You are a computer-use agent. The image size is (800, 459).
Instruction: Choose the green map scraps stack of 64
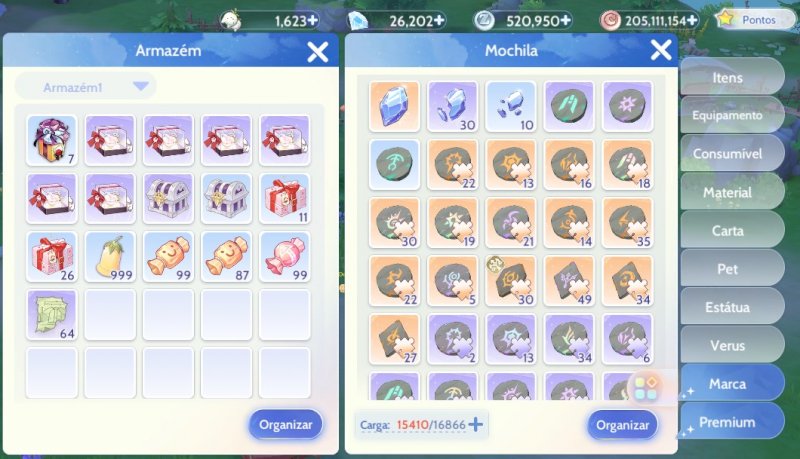coord(52,315)
